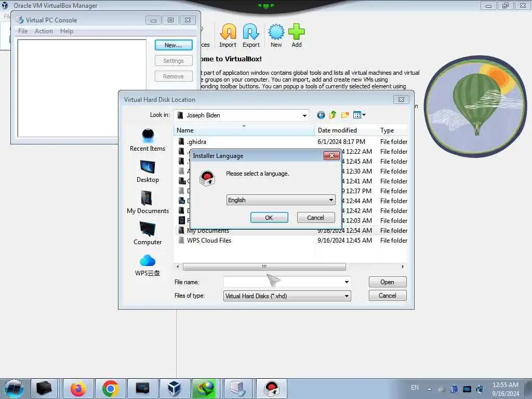
Task: Click the installer icon in Installer Language dialog
Action: click(207, 179)
